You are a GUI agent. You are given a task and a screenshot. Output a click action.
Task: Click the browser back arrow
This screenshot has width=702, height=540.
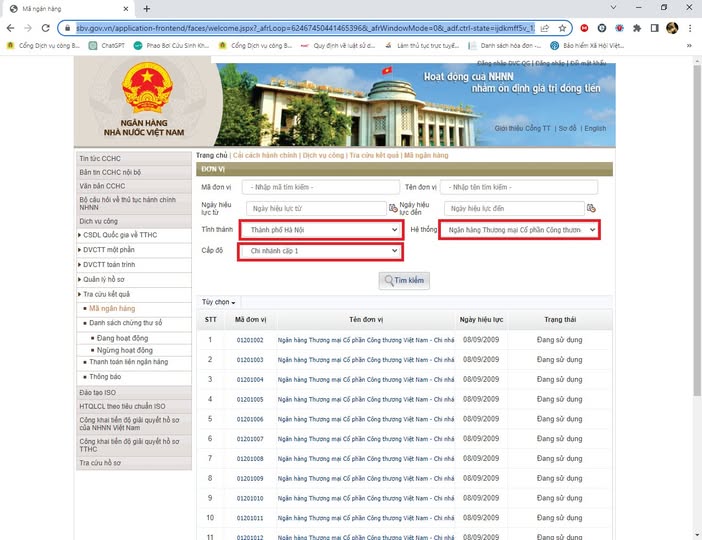tap(10, 28)
